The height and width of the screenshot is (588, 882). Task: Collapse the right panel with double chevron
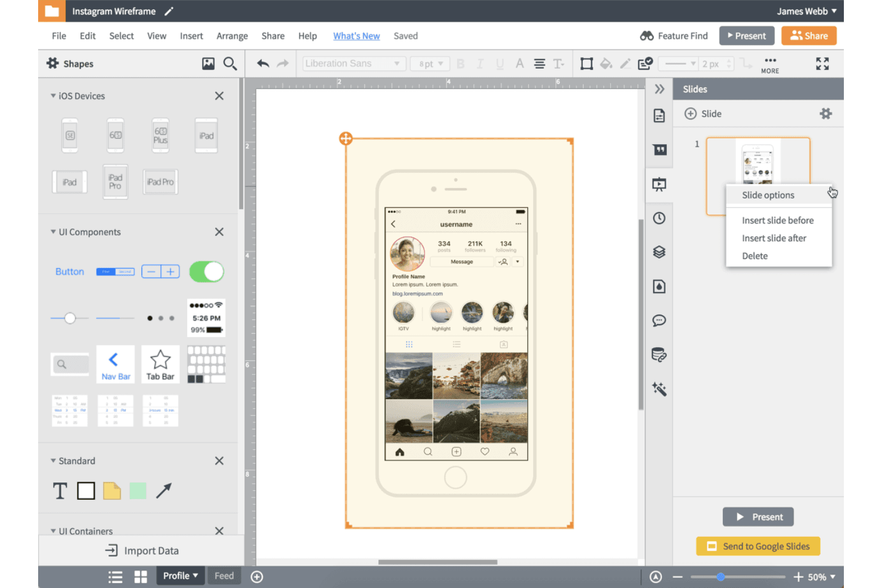[x=659, y=89]
